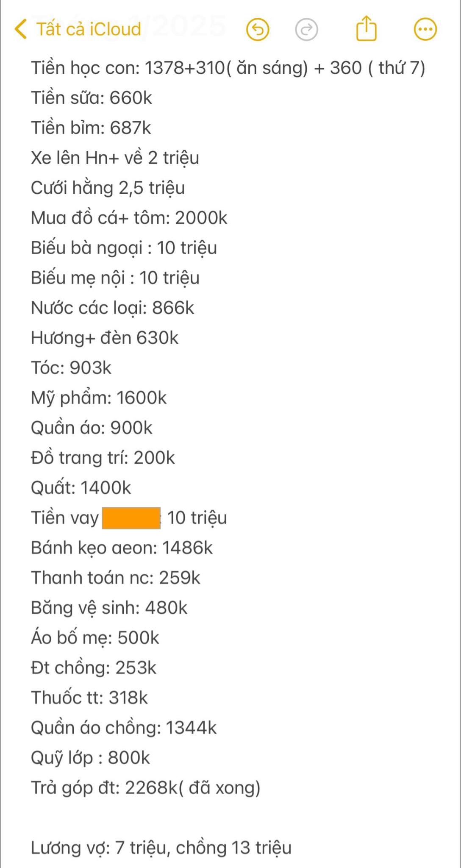Tap the redo arrow icon
Image resolution: width=461 pixels, height=868 pixels.
(306, 30)
